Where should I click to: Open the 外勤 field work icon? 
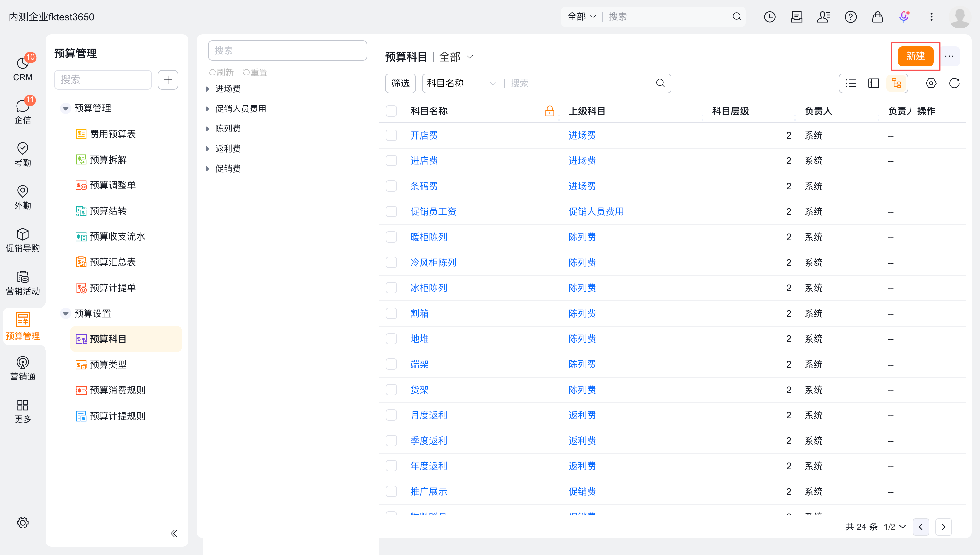coord(22,197)
